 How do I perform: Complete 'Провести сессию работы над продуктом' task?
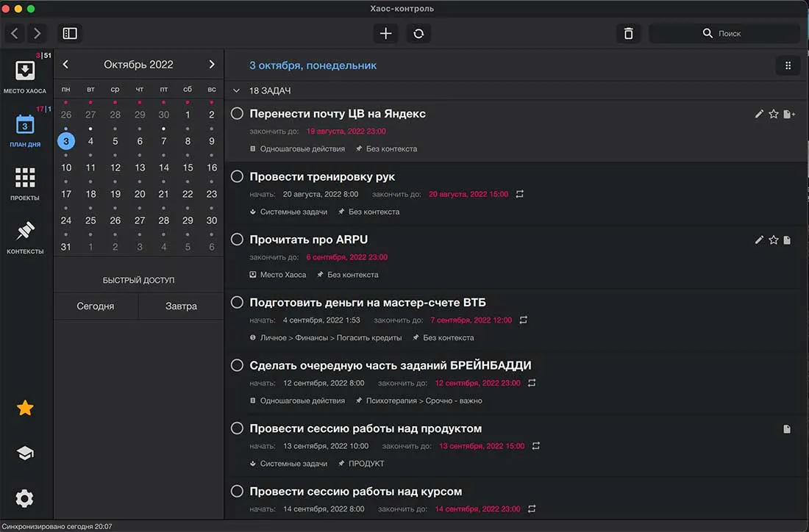tap(237, 428)
